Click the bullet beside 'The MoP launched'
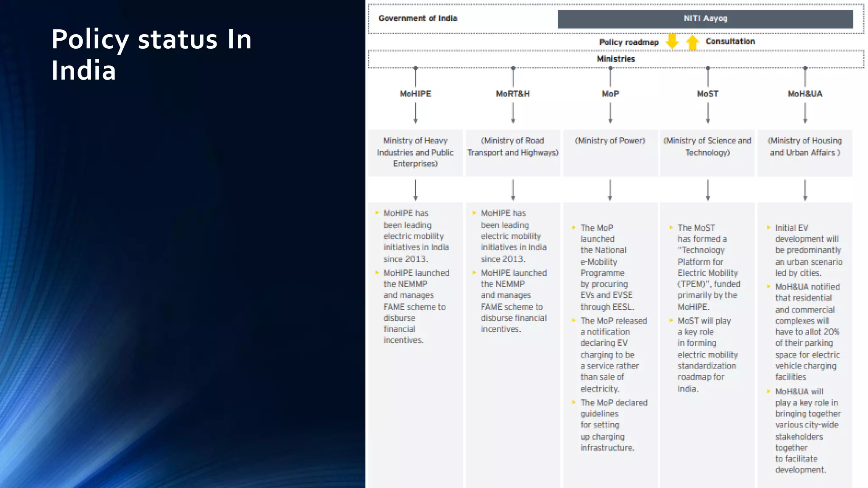Image resolution: width=868 pixels, height=488 pixels. pyautogui.click(x=574, y=227)
